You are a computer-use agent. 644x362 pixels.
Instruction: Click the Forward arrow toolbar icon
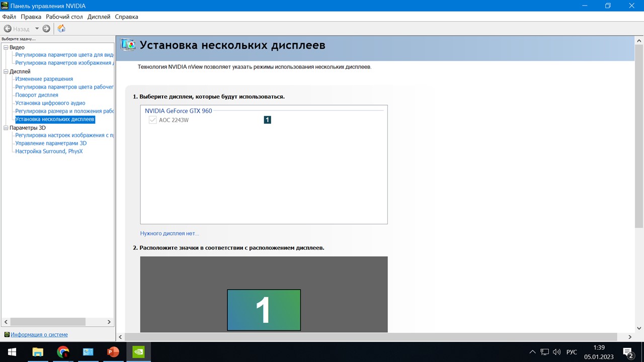point(46,29)
